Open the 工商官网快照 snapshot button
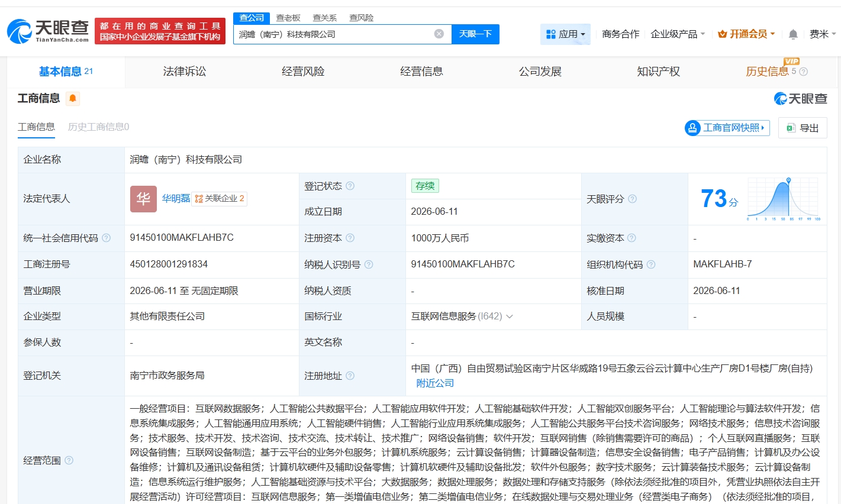Image resolution: width=841 pixels, height=504 pixels. point(727,128)
